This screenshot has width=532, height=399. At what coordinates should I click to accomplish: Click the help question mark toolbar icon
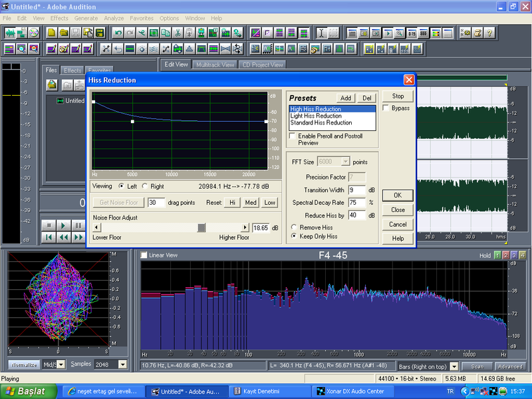[489, 33]
